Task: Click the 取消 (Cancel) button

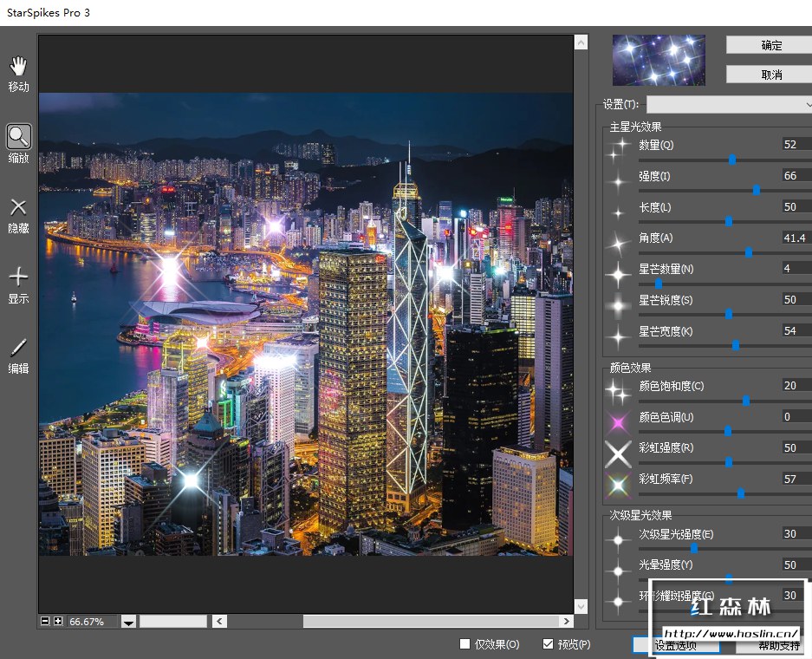Action: [769, 75]
